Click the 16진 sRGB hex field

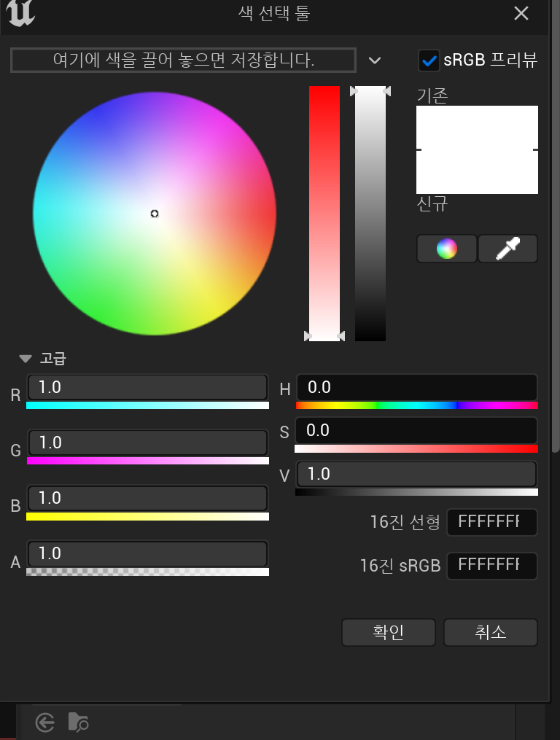coord(492,565)
